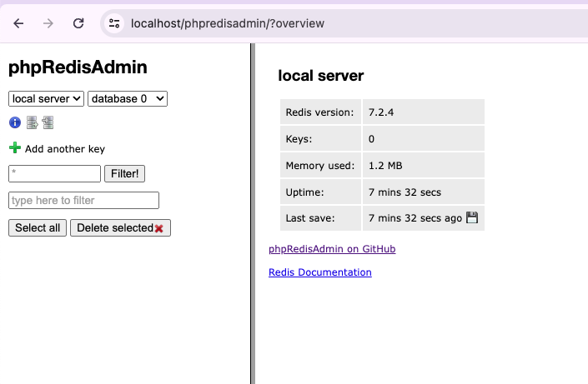
Task: Click the Delete selected button
Action: (x=120, y=227)
